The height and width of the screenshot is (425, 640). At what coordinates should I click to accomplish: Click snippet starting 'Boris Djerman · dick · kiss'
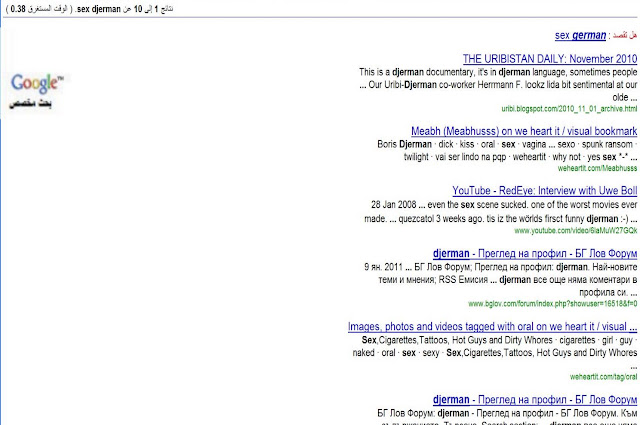(x=507, y=151)
